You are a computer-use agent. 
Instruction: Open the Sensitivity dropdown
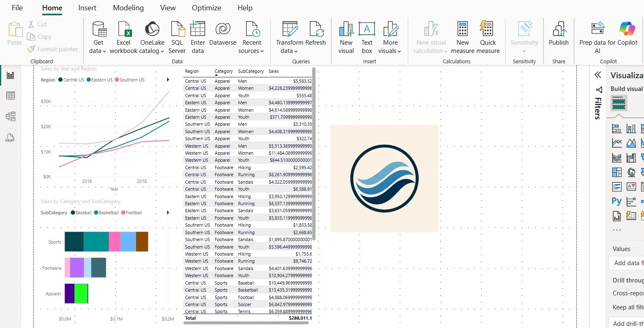tap(524, 38)
